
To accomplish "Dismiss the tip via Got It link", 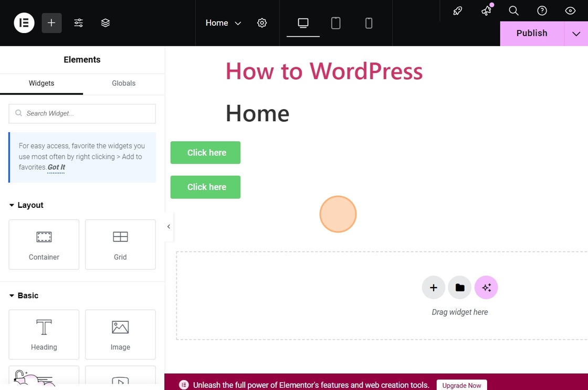I will [x=56, y=167].
